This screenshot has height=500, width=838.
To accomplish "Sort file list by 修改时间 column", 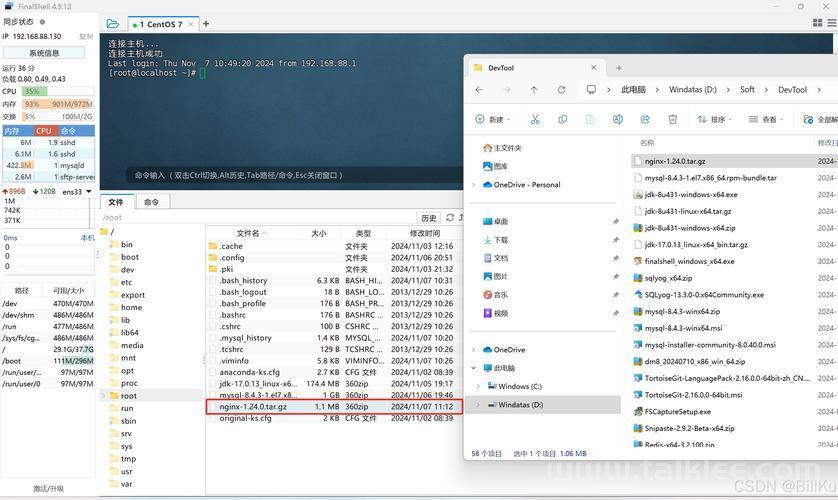I will click(x=425, y=233).
